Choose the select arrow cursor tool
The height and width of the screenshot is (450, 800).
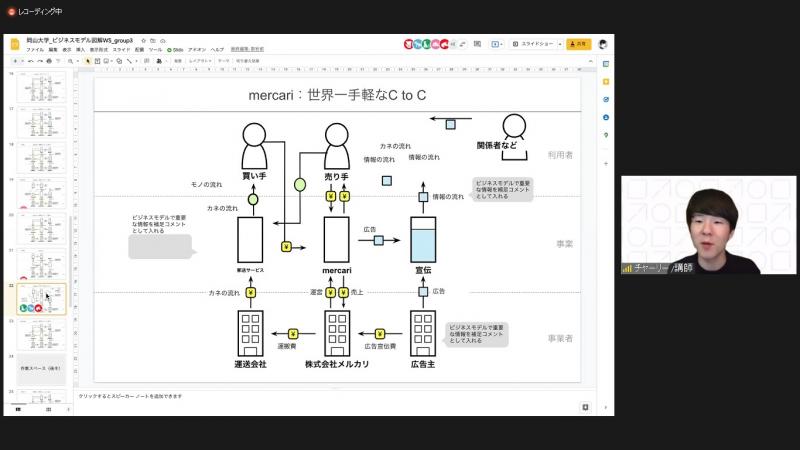(88, 61)
